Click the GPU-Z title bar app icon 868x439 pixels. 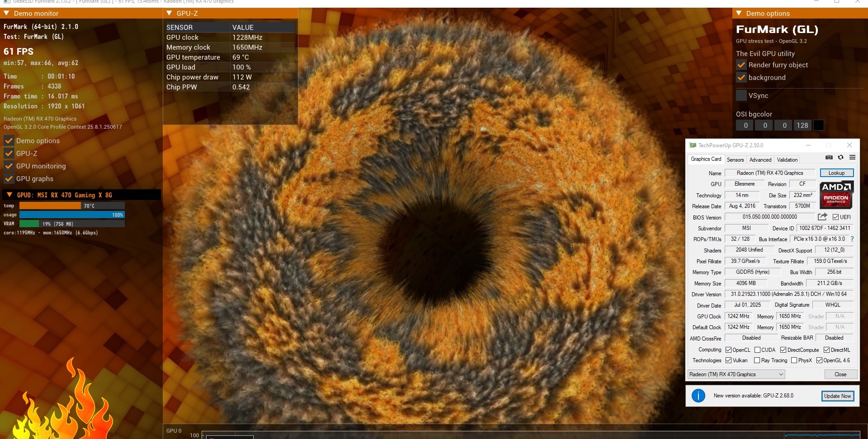click(693, 145)
